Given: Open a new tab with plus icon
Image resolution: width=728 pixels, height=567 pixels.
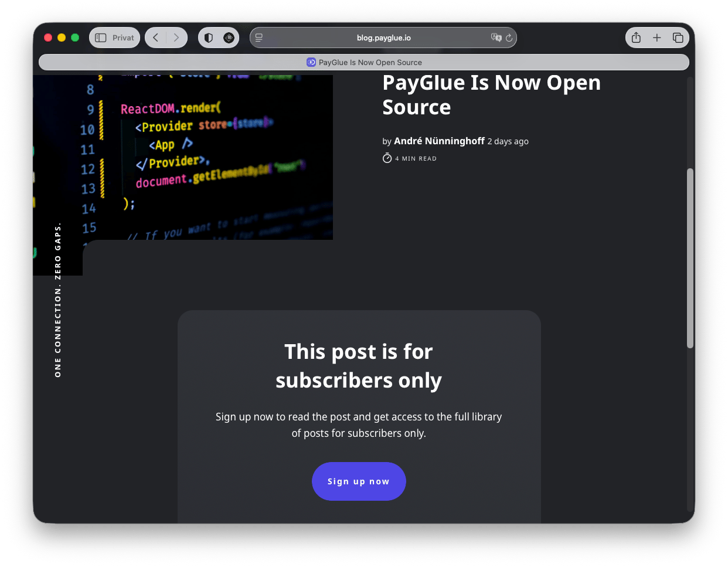Looking at the screenshot, I should pos(657,38).
